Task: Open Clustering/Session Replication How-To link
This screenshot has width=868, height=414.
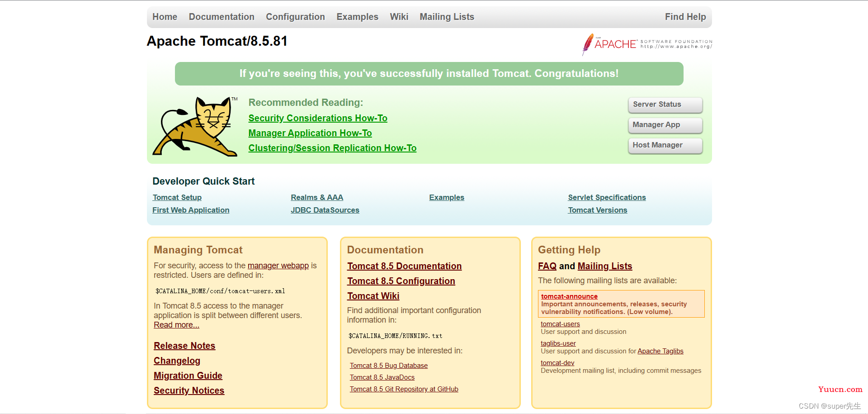Action: point(332,148)
